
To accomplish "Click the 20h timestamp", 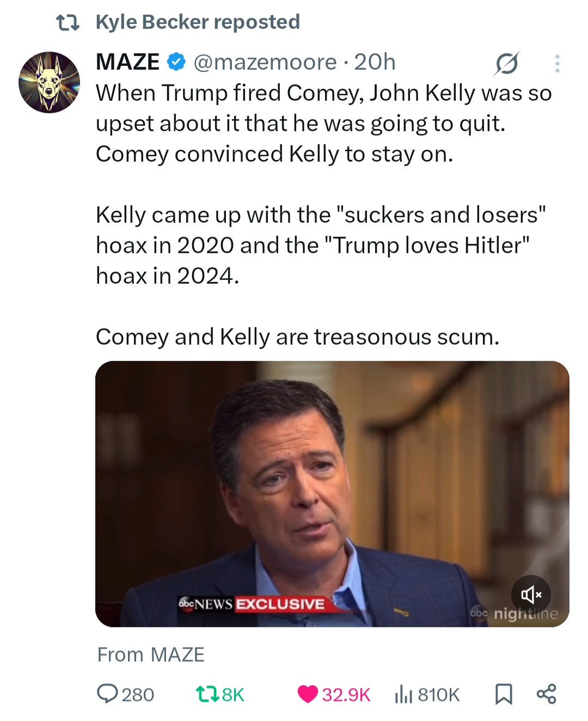I will 375,62.
